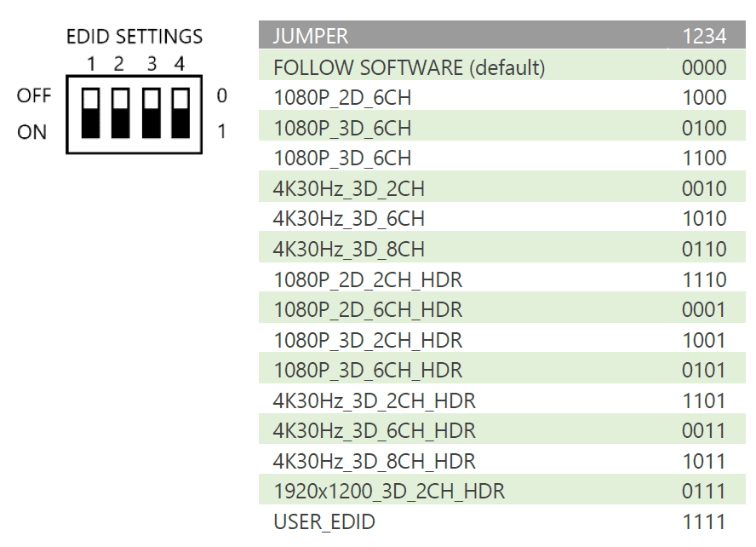Click the 1080P_3D_6CH_HDR row
Image resolution: width=756 pixels, height=547 pixels.
click(368, 371)
